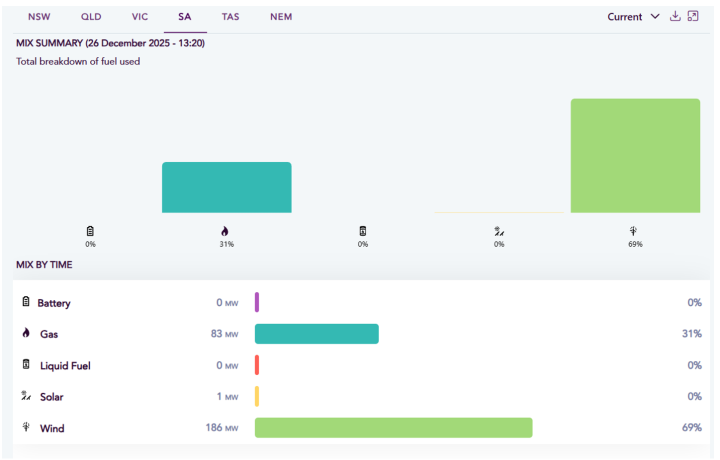Screen dimensions: 720x460
Task: Switch to the NSW tab
Action: coord(39,17)
